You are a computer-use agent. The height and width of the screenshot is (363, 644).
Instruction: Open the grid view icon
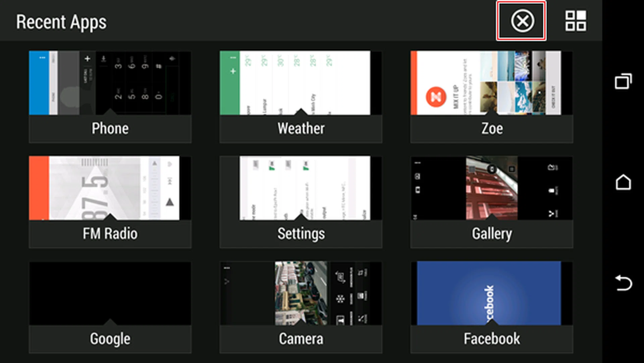pos(576,21)
